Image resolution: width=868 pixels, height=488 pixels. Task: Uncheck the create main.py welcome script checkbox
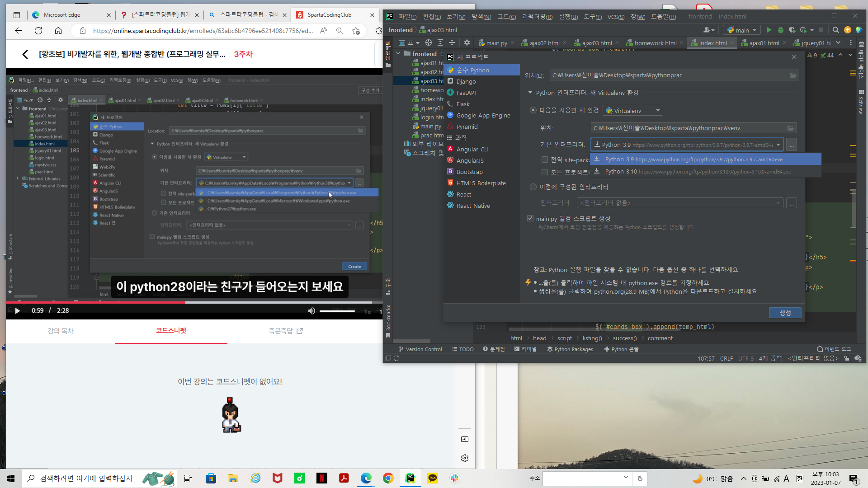(x=530, y=219)
